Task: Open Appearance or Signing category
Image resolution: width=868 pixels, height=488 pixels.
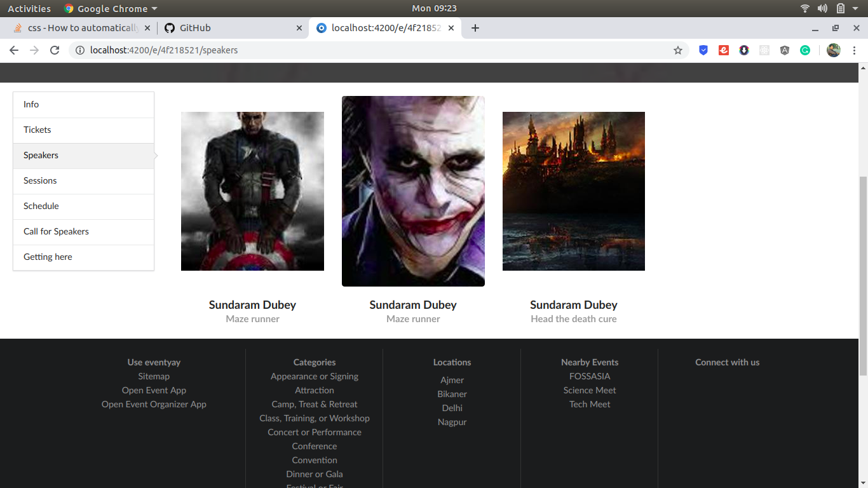Action: click(x=315, y=376)
